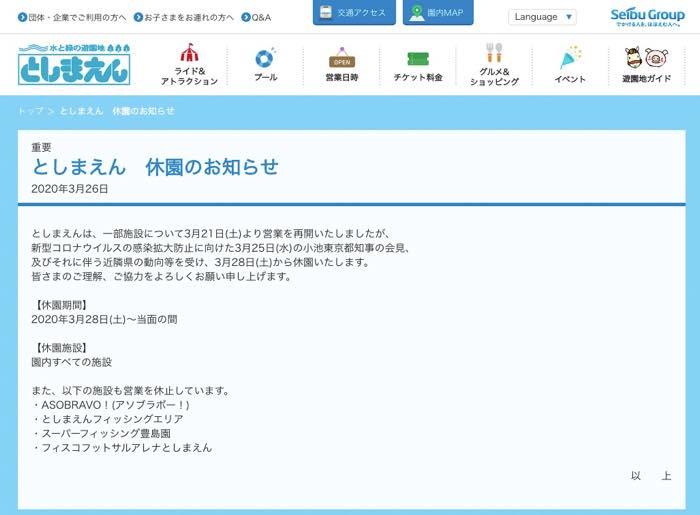Open the グルメ&ショッピング fork and spoon icon

[494, 53]
